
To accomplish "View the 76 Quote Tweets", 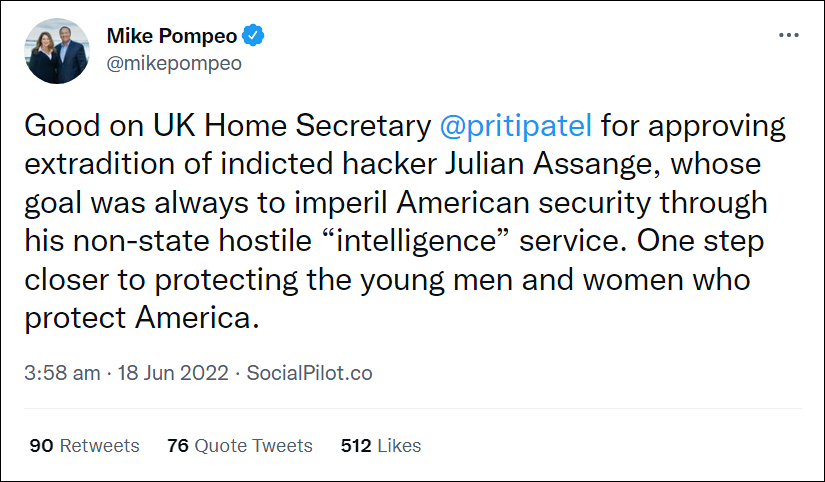I will [240, 446].
